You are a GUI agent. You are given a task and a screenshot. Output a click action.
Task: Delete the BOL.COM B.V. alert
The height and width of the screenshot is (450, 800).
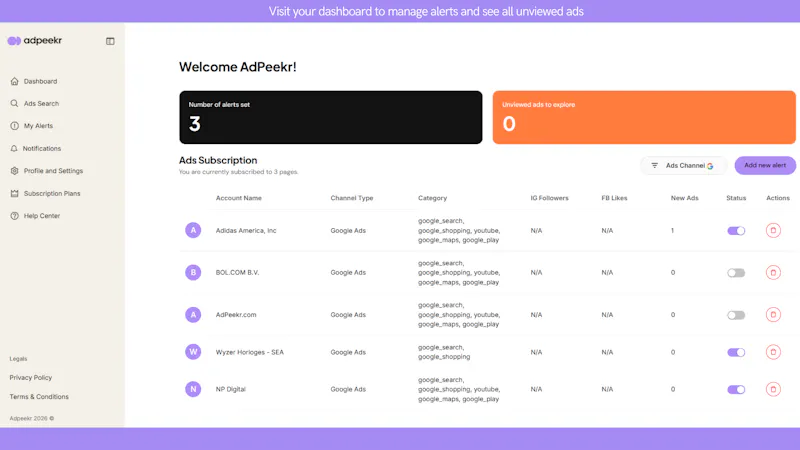[773, 272]
